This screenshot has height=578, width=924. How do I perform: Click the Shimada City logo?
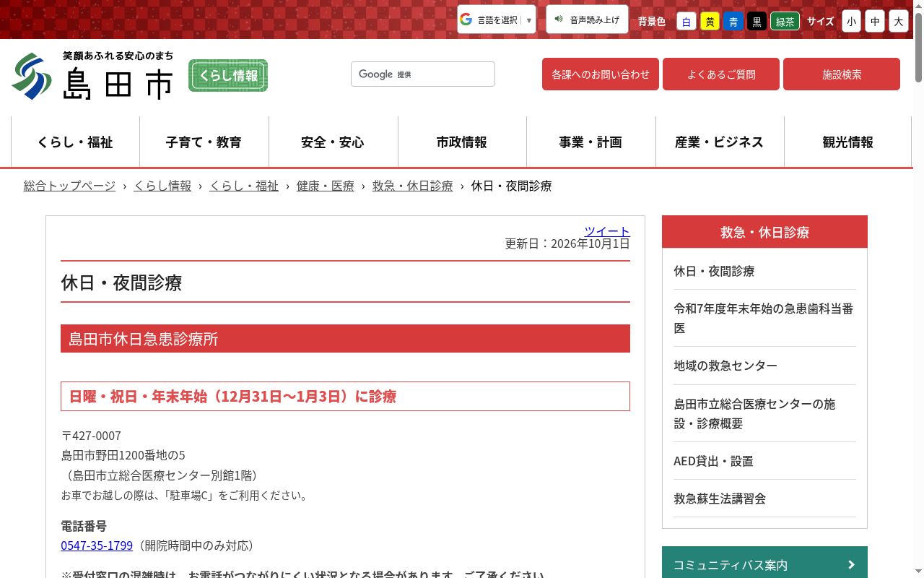[92, 75]
